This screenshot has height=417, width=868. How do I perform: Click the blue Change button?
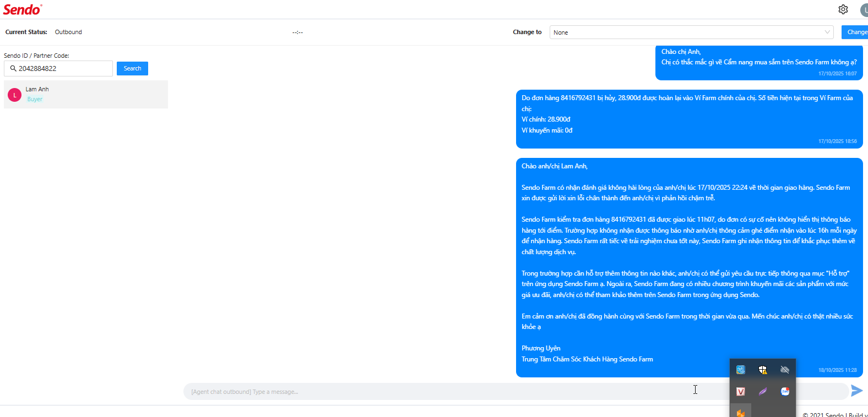(x=855, y=32)
